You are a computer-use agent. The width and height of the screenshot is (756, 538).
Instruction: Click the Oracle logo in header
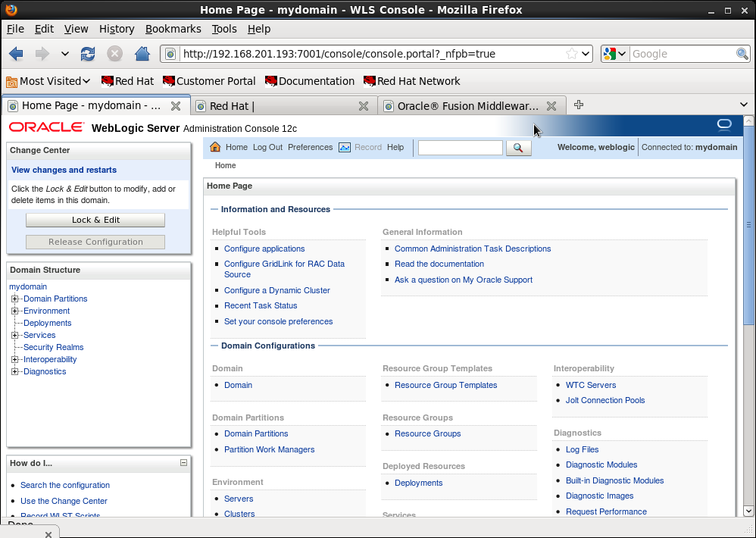click(x=47, y=127)
